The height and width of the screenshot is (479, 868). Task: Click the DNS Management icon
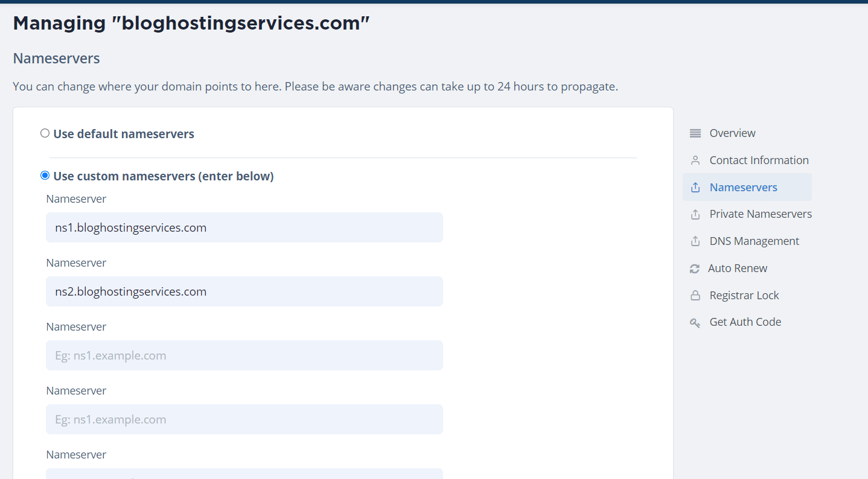click(694, 240)
